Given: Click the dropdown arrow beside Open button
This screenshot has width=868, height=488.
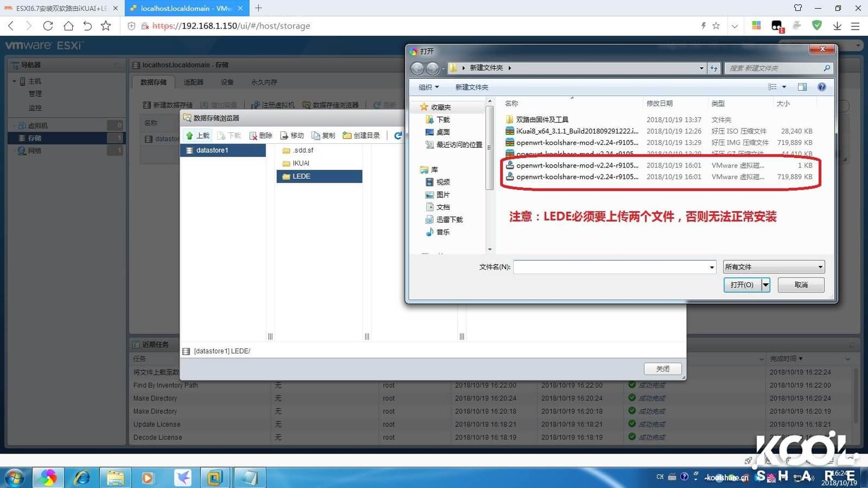Looking at the screenshot, I should (x=766, y=285).
